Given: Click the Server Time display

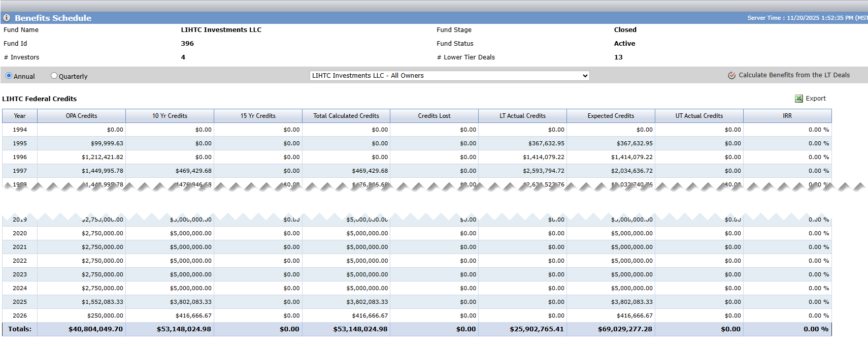Looking at the screenshot, I should click(x=807, y=18).
